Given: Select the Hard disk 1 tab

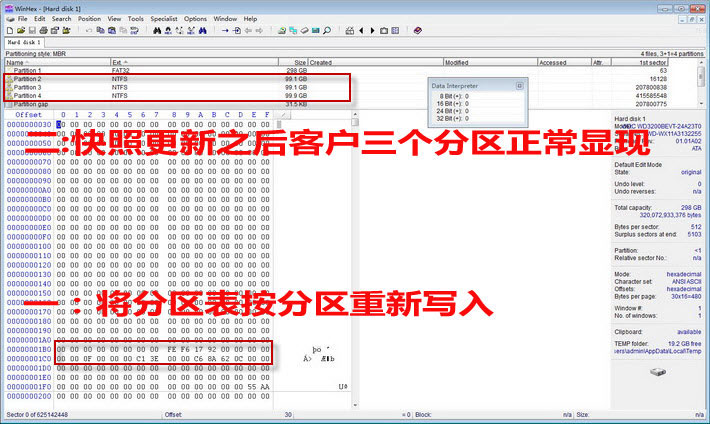Looking at the screenshot, I should point(24,42).
